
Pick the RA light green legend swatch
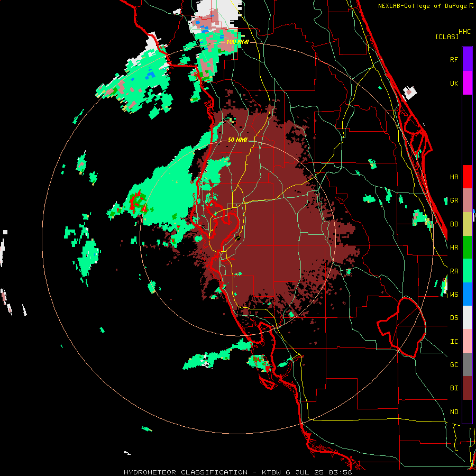[x=467, y=271]
